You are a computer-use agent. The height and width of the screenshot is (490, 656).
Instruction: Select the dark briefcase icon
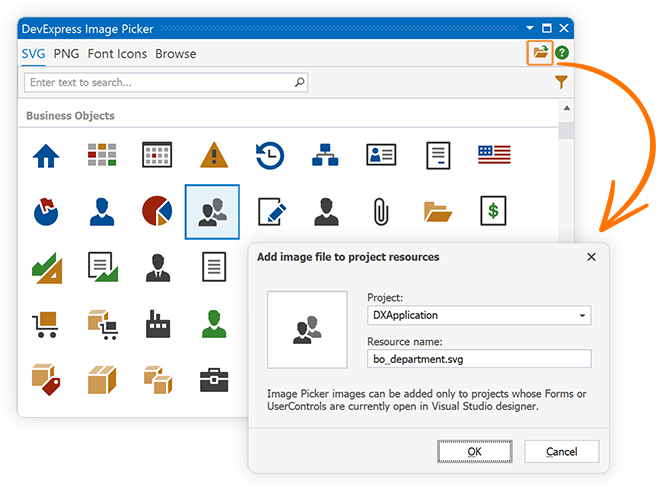click(214, 380)
